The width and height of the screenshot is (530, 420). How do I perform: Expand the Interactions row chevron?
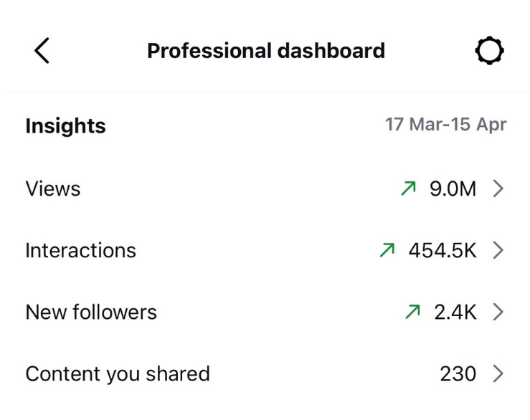click(x=498, y=250)
